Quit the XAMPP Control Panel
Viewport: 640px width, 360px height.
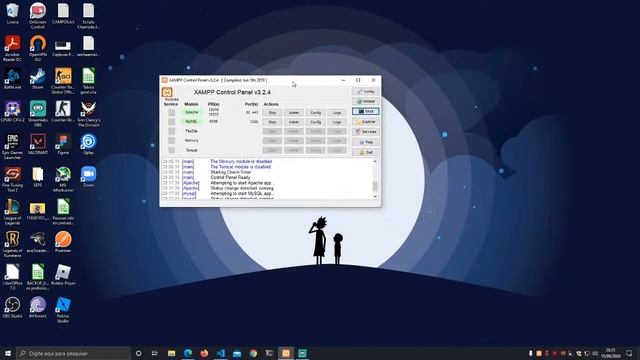366,152
